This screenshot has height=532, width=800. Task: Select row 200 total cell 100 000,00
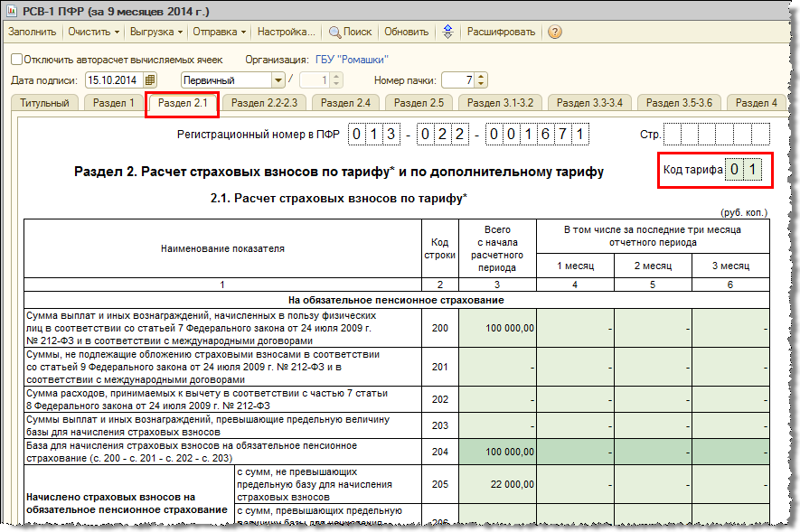point(497,328)
